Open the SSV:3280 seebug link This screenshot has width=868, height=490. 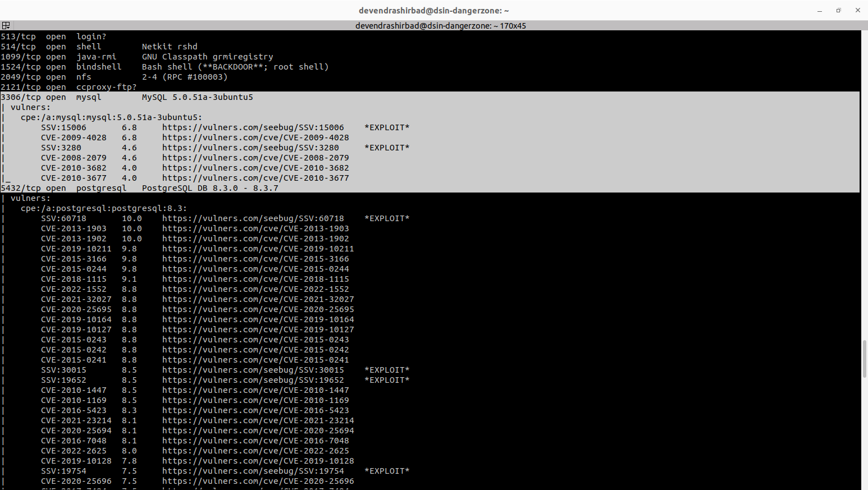click(250, 148)
